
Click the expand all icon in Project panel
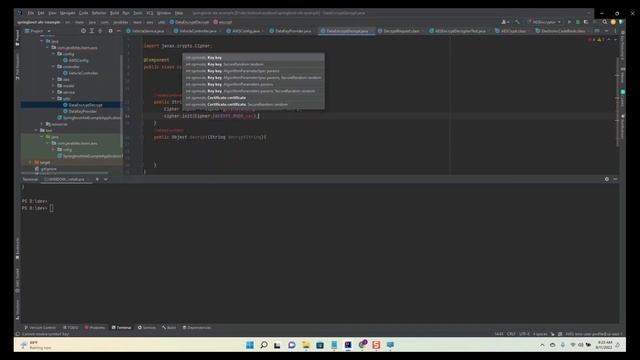pos(92,31)
